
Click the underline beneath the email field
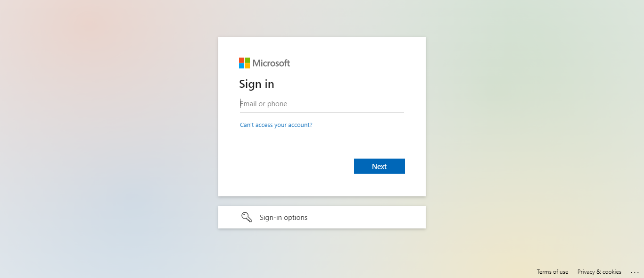(x=322, y=112)
